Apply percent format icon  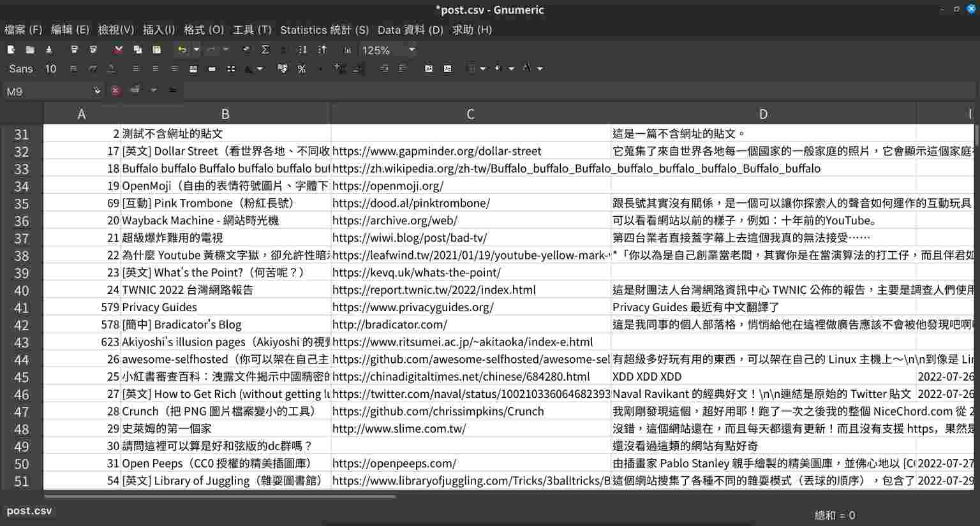(302, 69)
